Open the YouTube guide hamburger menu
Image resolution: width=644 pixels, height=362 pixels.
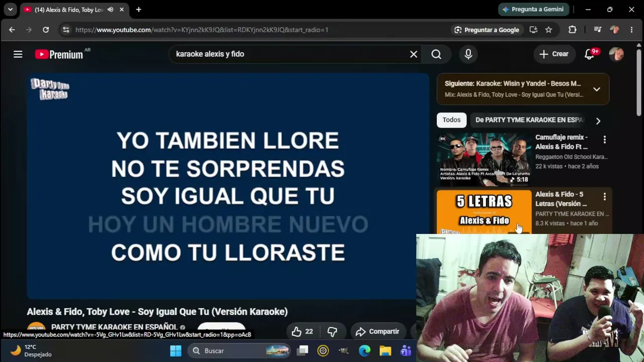point(18,54)
